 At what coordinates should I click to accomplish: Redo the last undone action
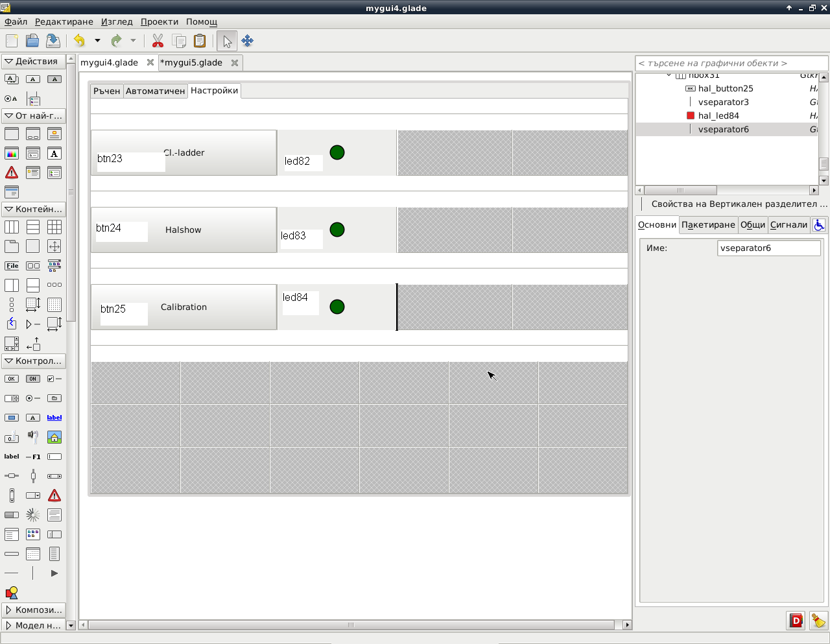pos(116,41)
